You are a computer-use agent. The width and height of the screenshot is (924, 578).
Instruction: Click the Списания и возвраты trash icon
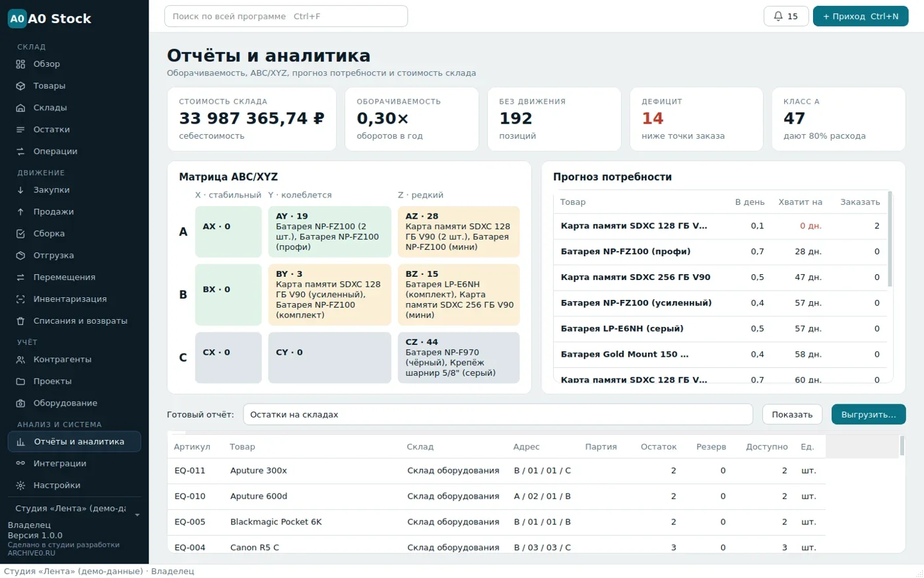pos(20,321)
